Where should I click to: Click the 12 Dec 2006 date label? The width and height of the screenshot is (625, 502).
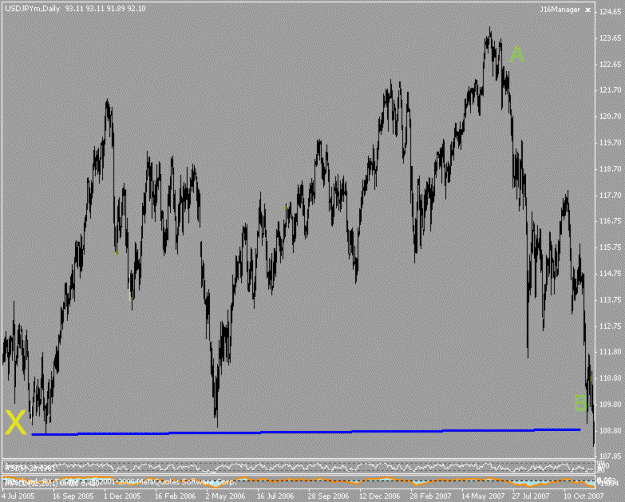tap(380, 496)
